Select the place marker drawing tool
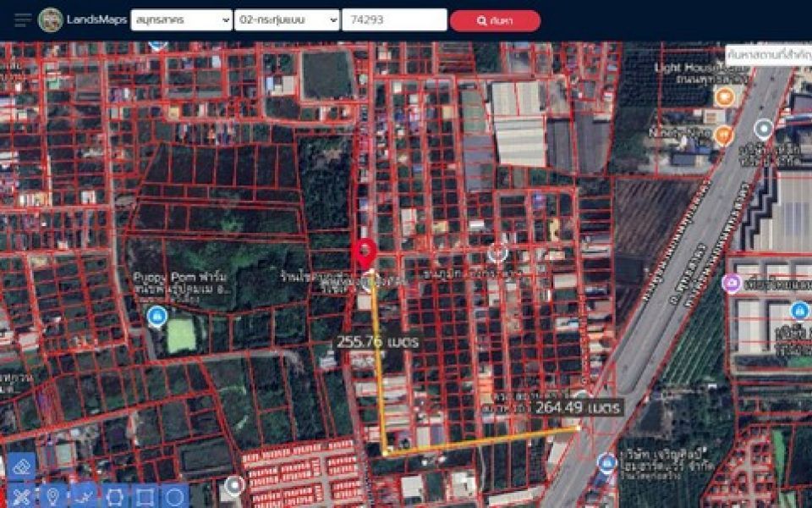 [52, 496]
